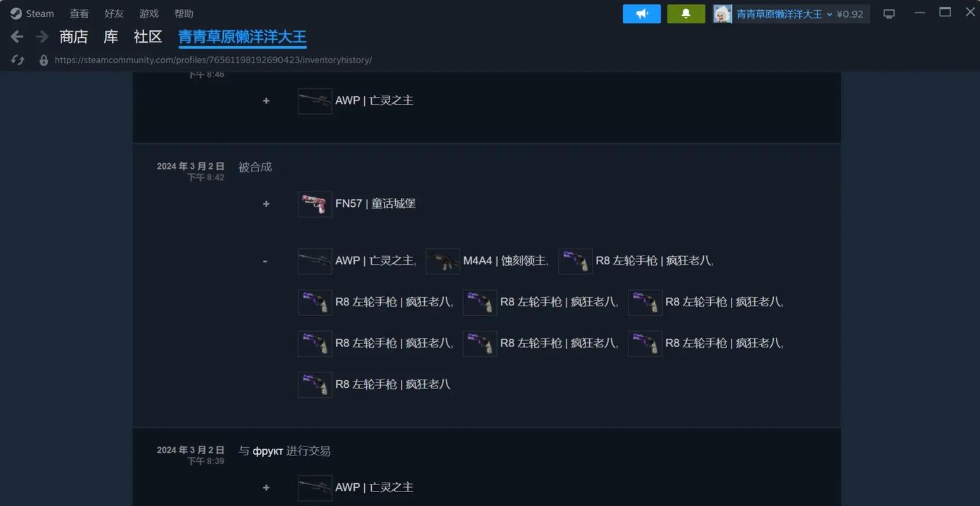980x506 pixels.
Task: Click the wallet balance ¥0.92
Action: click(x=850, y=14)
